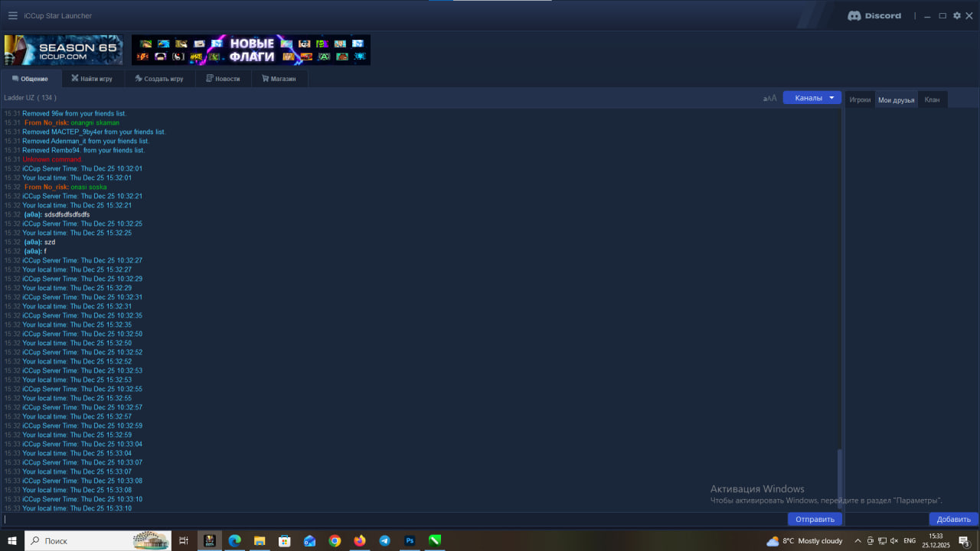This screenshot has height=551, width=980.
Task: Select the Мои друзья tab
Action: (897, 100)
